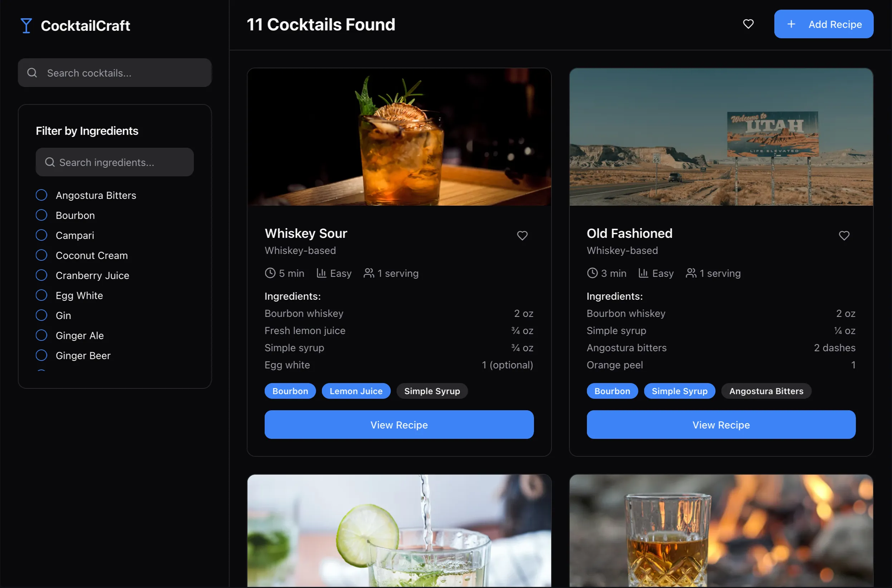The height and width of the screenshot is (588, 892).
Task: Click the Lemon Juice tag on Whiskey Sour
Action: click(356, 391)
